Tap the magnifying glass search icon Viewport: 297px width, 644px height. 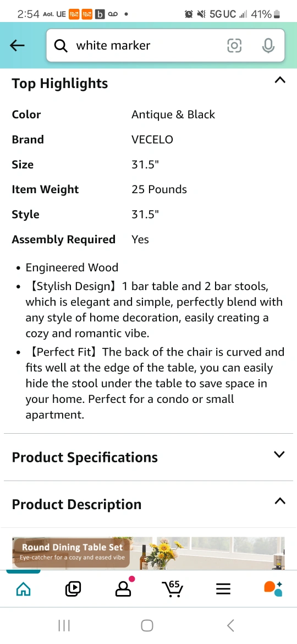click(x=61, y=46)
